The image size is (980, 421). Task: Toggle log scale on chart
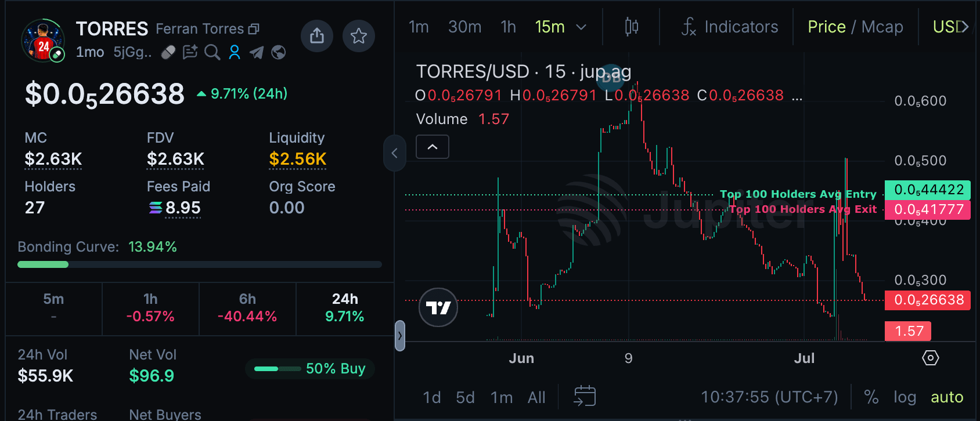tap(905, 397)
